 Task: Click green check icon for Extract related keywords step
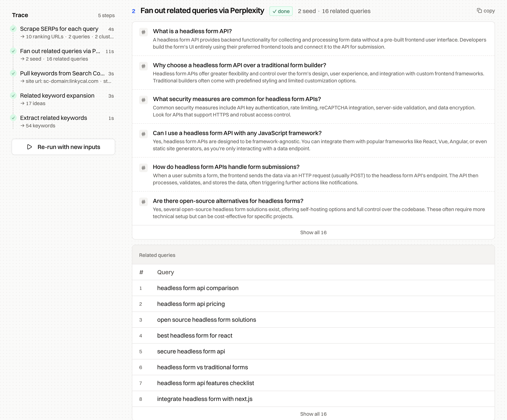point(13,118)
